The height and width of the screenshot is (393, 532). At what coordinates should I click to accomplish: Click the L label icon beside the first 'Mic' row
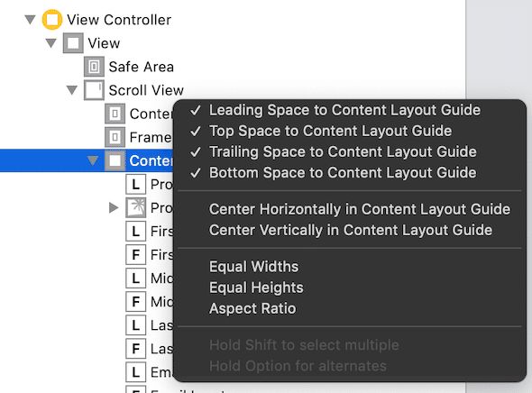pyautogui.click(x=136, y=278)
